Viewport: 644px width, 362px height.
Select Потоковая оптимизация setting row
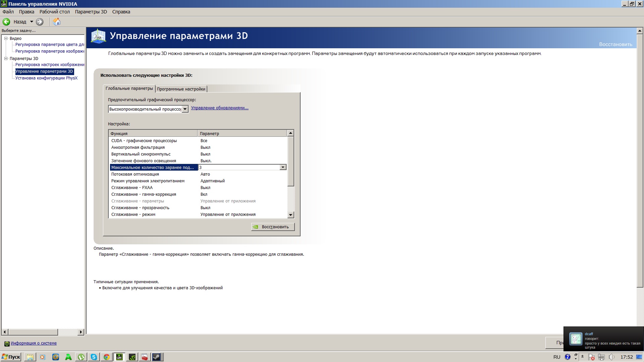pyautogui.click(x=198, y=174)
